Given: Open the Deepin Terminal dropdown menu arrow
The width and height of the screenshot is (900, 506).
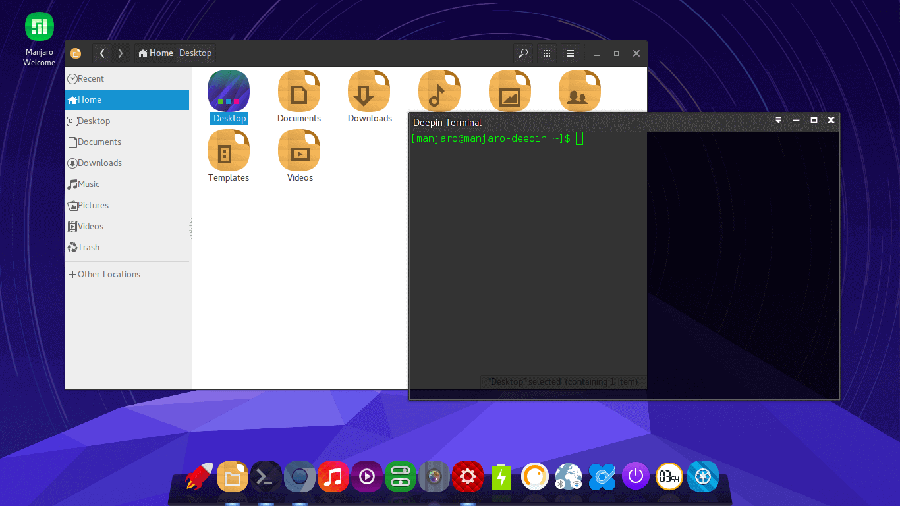Looking at the screenshot, I should tap(778, 121).
